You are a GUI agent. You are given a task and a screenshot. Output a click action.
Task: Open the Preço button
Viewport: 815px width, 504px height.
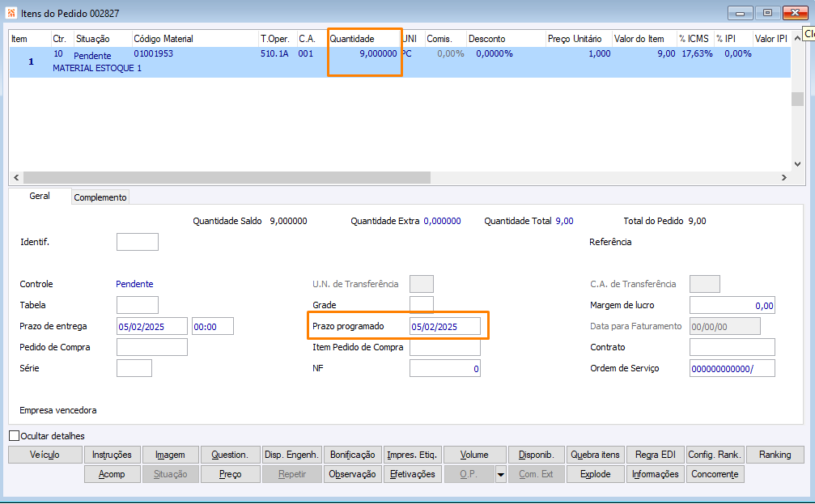tap(230, 474)
